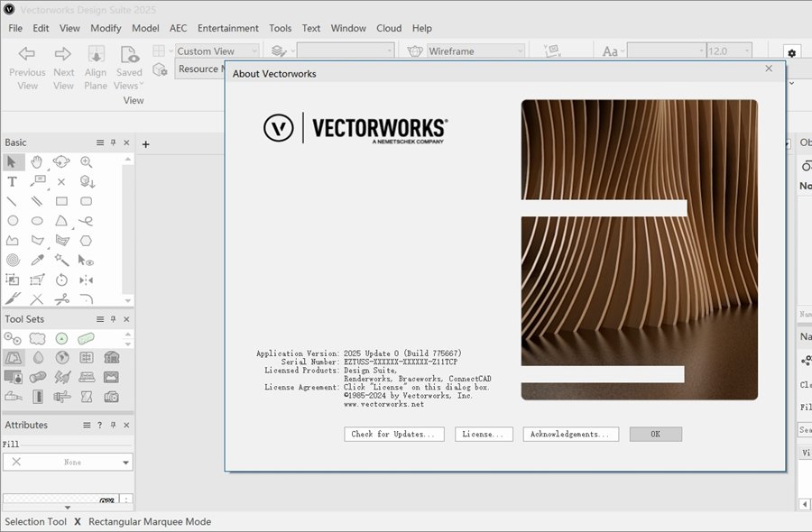The width and height of the screenshot is (812, 532).
Task: Click the Previous View button
Action: pos(27,69)
